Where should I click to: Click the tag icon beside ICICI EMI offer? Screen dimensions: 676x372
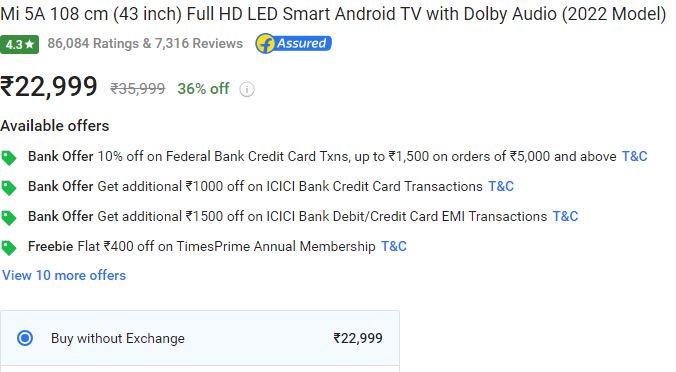9,218
